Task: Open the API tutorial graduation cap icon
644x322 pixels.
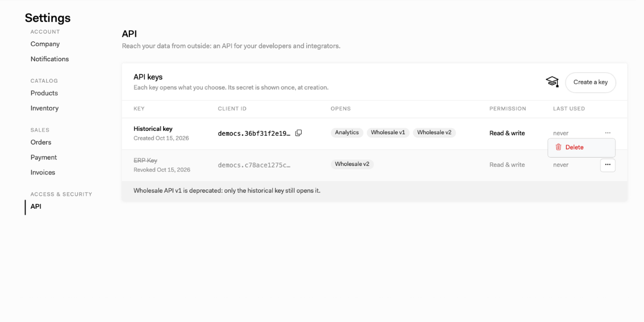Action: click(552, 82)
